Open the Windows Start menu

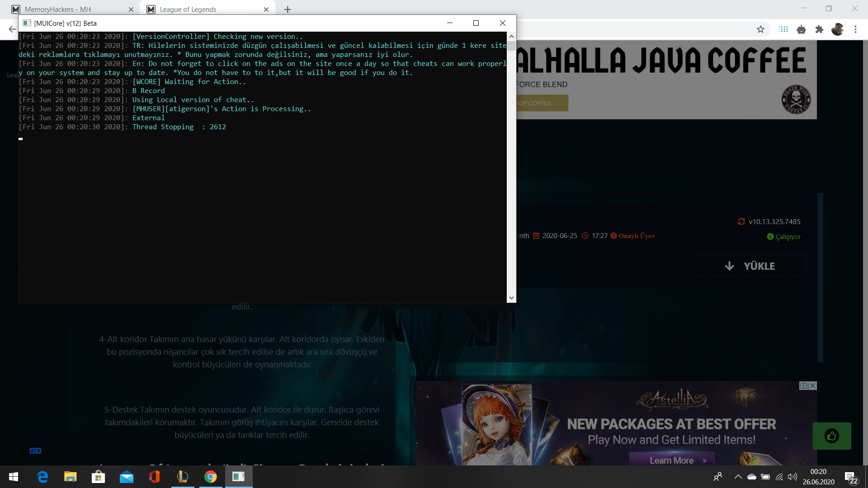click(14, 477)
